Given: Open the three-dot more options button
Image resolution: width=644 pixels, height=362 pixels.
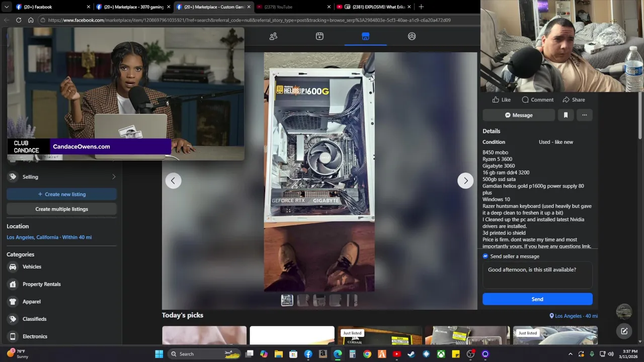Looking at the screenshot, I should point(584,115).
